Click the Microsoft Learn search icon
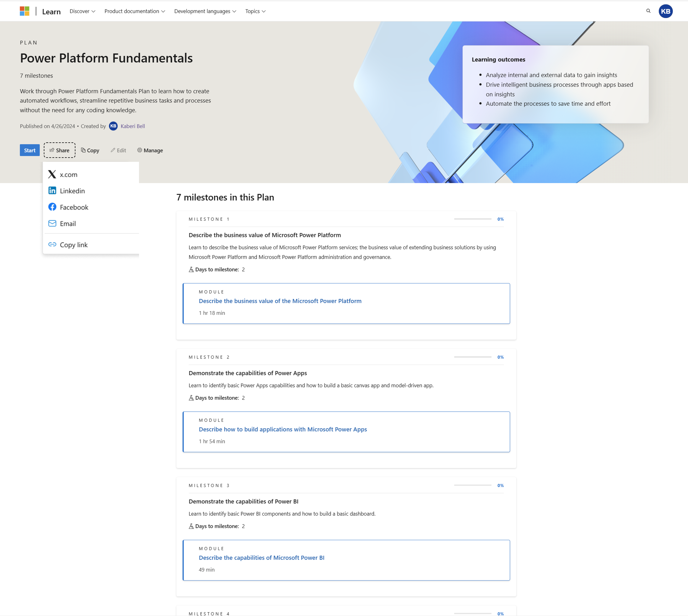This screenshot has width=688, height=616. coord(649,11)
